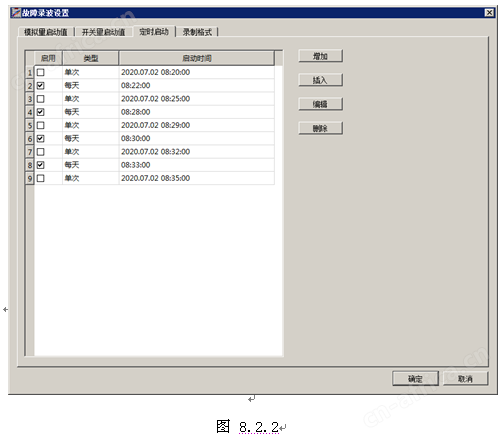This screenshot has height=438, width=501.
Task: Click the 插入 button
Action: [x=320, y=80]
